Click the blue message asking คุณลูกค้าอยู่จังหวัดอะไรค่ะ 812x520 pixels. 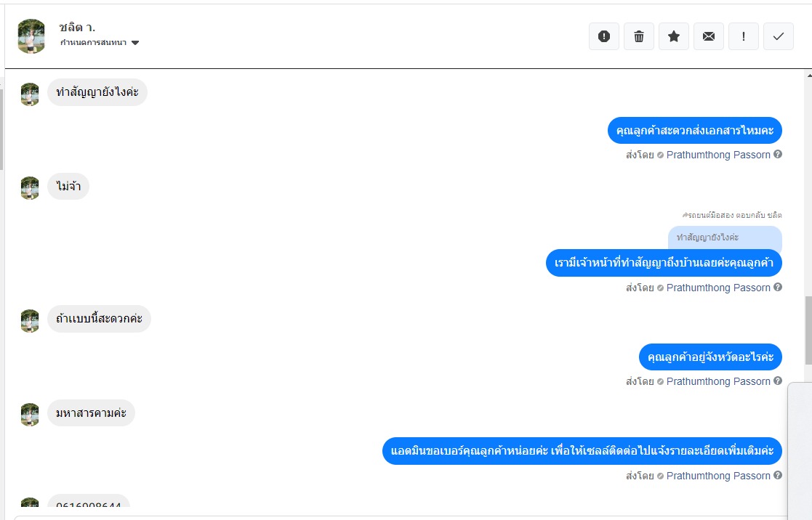pos(710,357)
